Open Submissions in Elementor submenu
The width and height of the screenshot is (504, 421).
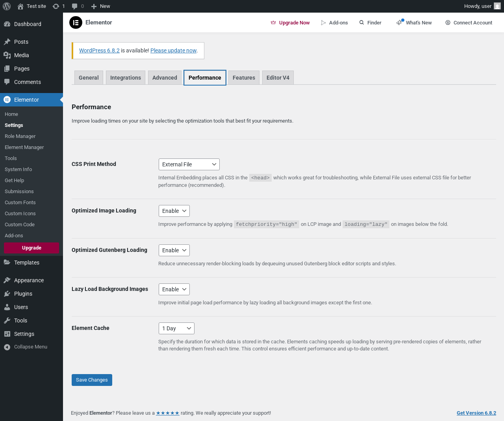(19, 192)
